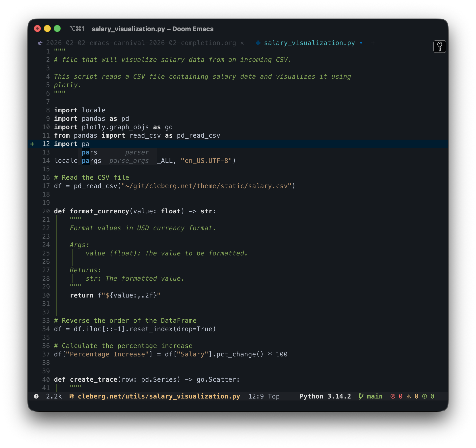Image resolution: width=476 pixels, height=448 pixels.
Task: Select the salary_visualization.py tab
Action: coord(309,43)
